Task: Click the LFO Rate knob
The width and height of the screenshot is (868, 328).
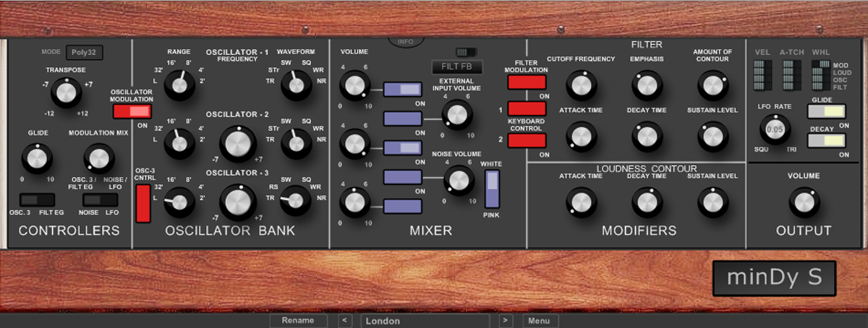Action: coord(775,129)
